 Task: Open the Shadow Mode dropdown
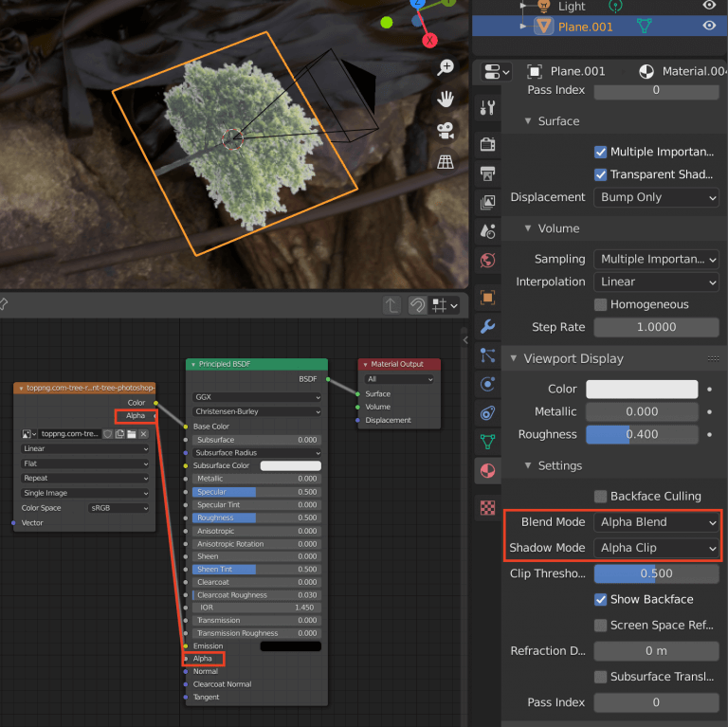[x=657, y=548]
